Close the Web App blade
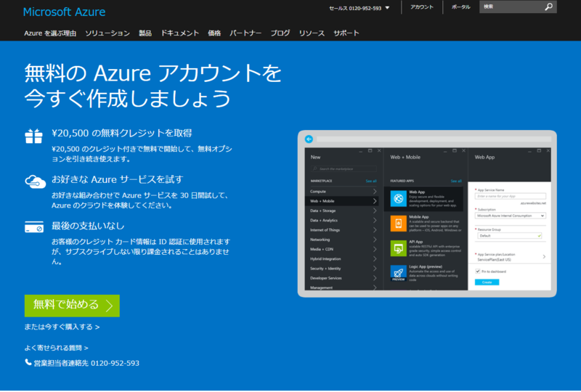The height and width of the screenshot is (392, 581). pyautogui.click(x=548, y=151)
